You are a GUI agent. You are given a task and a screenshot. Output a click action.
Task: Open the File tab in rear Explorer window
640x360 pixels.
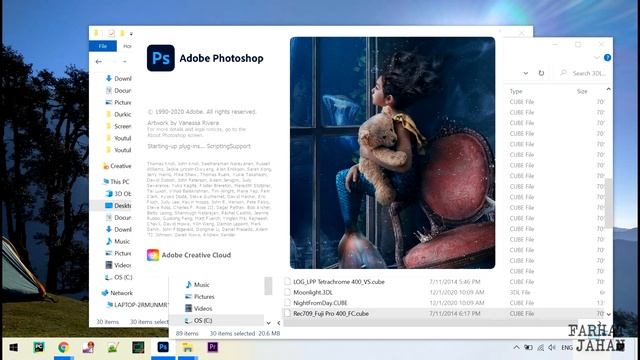[x=103, y=46]
